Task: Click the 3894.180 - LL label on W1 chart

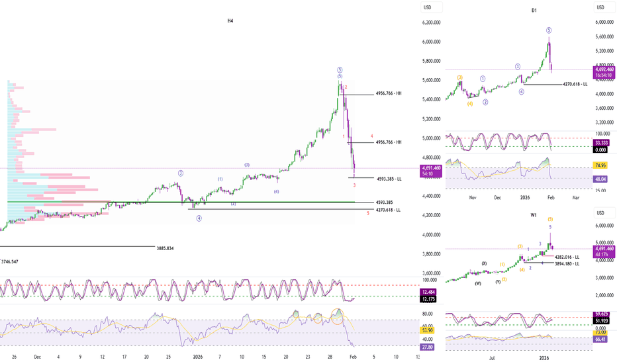Action: click(x=567, y=263)
